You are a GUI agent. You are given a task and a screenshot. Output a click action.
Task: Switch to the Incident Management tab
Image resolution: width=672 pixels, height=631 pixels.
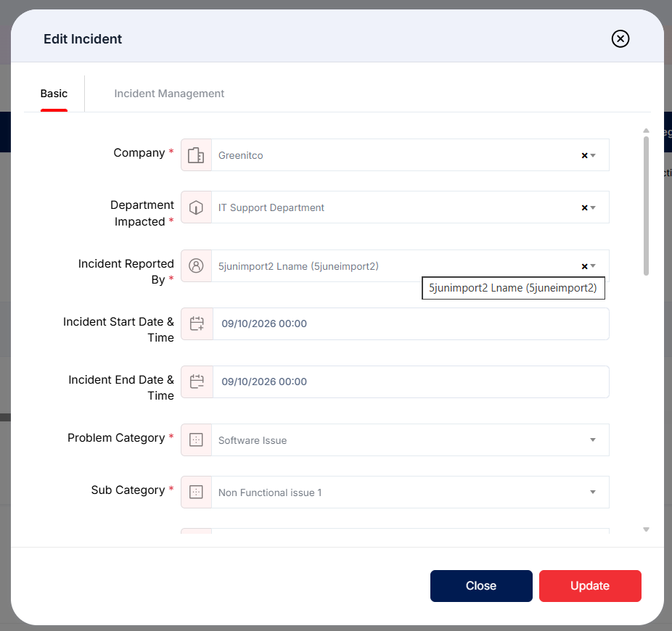coord(169,94)
